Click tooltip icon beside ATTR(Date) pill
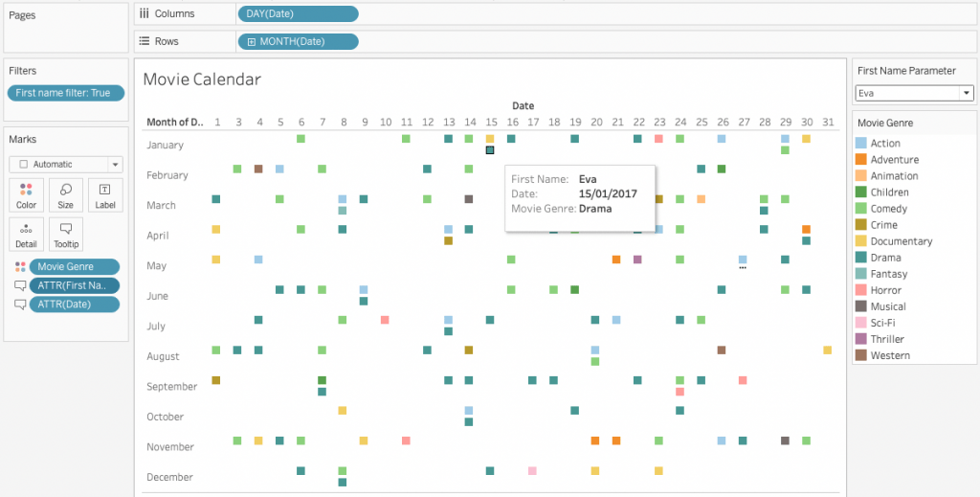Screen dimensions: 980x497 click(x=20, y=304)
